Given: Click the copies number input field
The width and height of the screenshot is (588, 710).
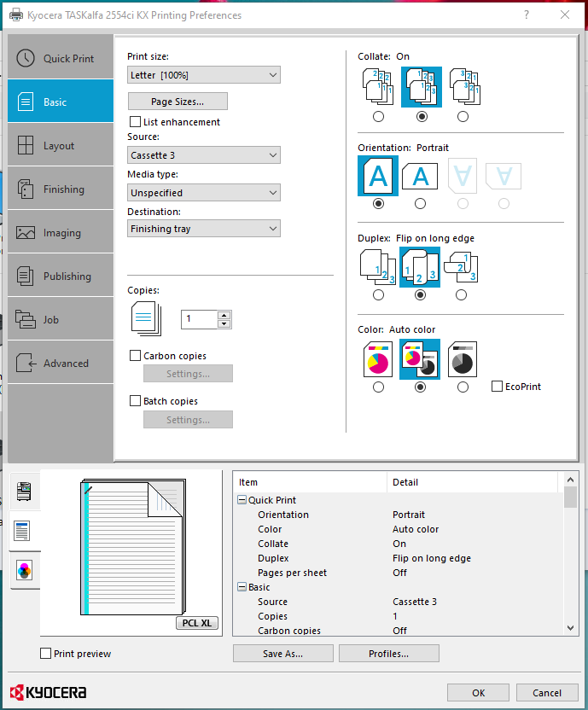Looking at the screenshot, I should click(200, 319).
